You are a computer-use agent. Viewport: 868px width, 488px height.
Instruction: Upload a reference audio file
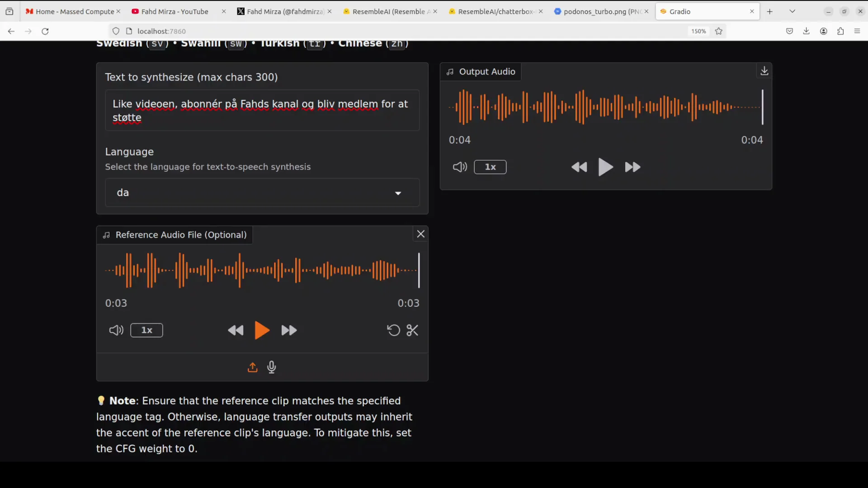click(x=252, y=367)
